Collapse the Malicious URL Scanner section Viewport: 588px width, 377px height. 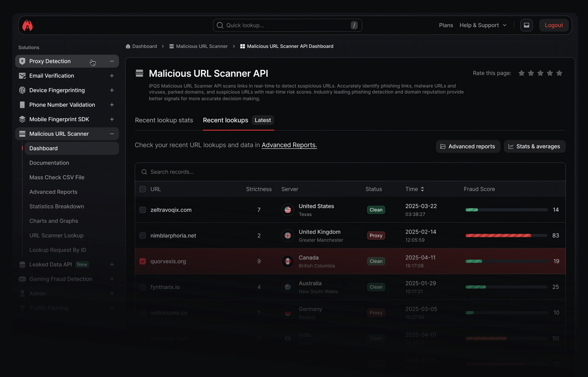coord(112,134)
